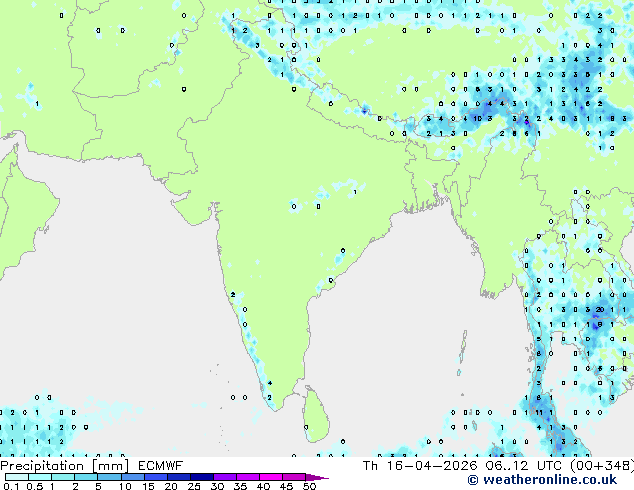Viewport: 634px width, 490px height.
Task: Select the 30–35 mm violet legend box
Action: (225, 477)
